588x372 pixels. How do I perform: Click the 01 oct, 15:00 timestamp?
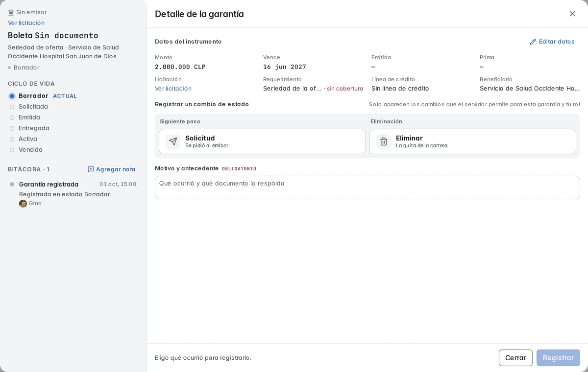[118, 185]
